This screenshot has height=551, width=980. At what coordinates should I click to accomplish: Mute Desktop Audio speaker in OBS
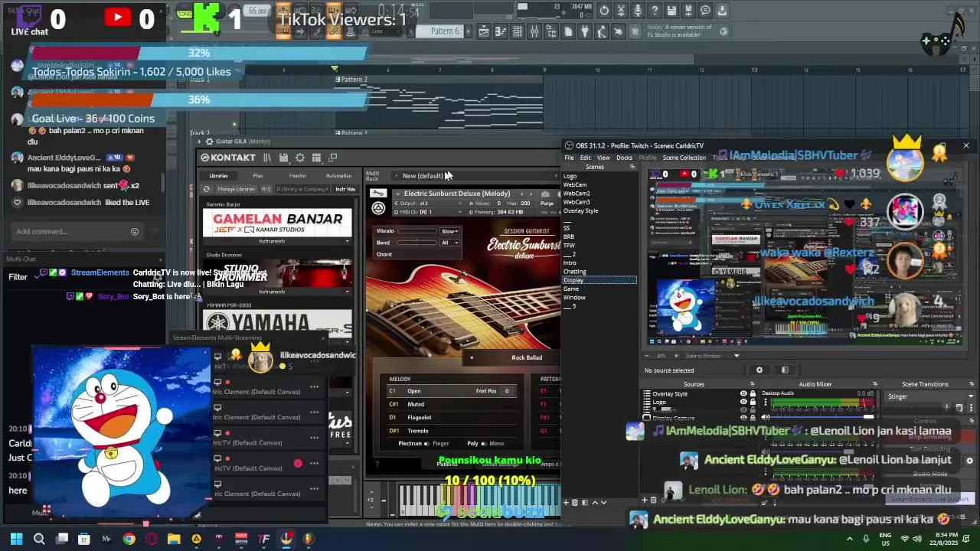click(766, 417)
